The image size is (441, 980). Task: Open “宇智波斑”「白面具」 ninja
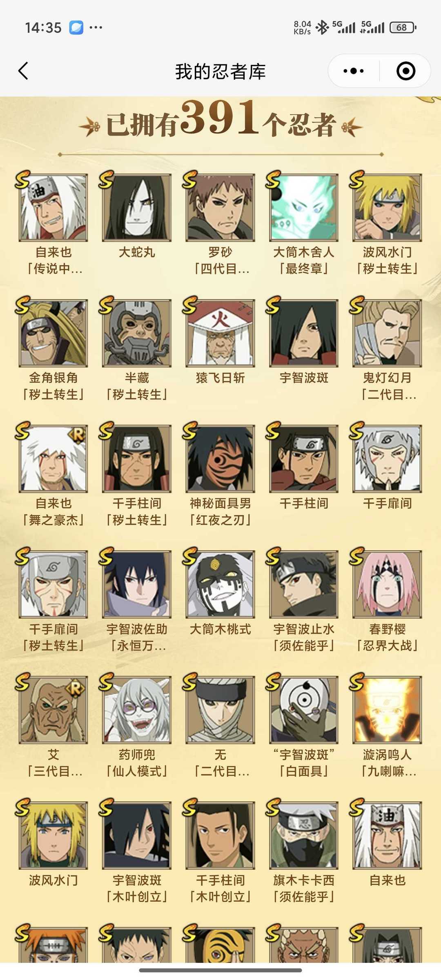tap(304, 710)
